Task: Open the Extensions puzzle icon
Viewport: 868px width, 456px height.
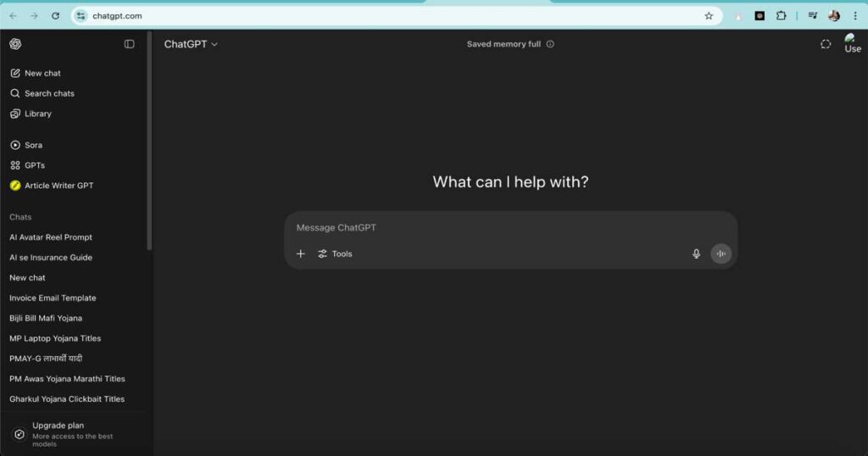Action: (x=781, y=15)
